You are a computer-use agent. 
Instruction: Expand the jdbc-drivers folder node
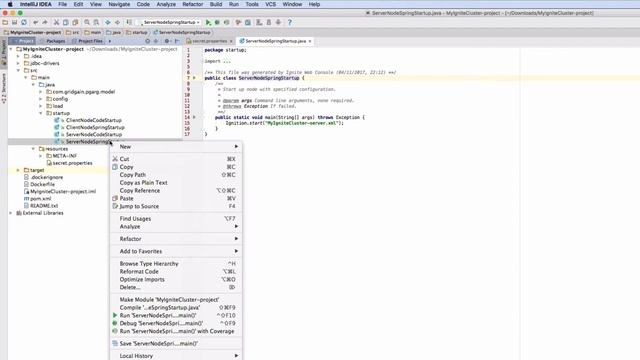18,63
